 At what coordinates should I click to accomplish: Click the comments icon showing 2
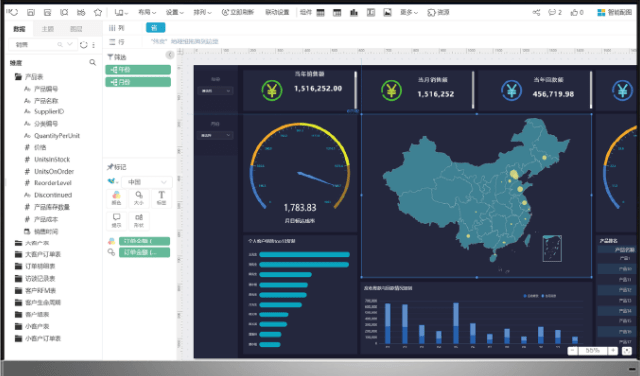pyautogui.click(x=552, y=13)
